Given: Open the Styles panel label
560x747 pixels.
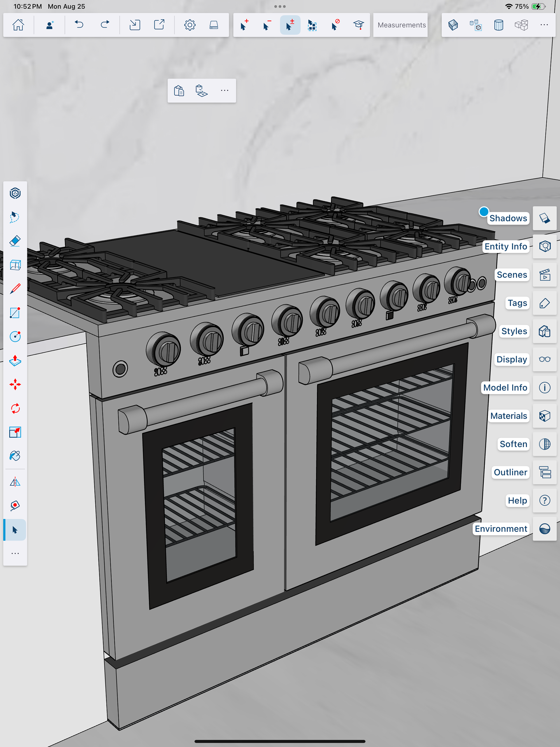Looking at the screenshot, I should (x=514, y=331).
